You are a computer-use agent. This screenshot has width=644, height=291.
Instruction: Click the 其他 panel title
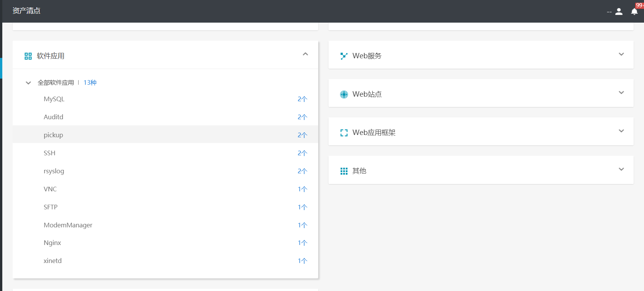[359, 171]
